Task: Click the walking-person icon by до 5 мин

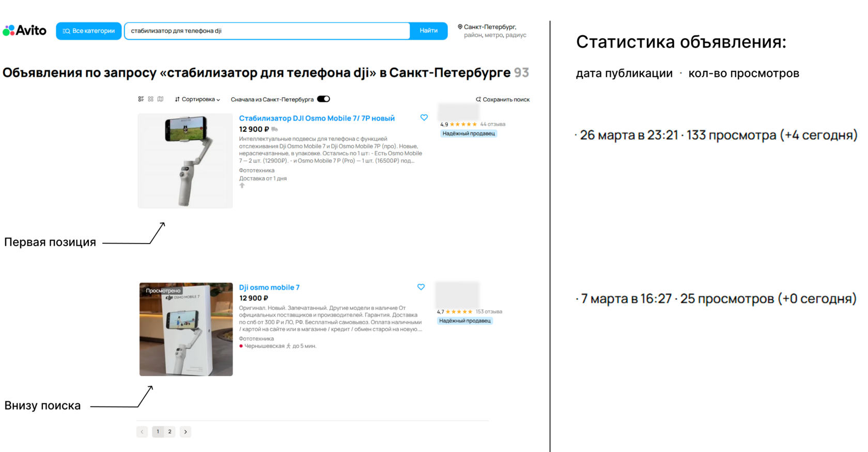Action: [288, 346]
